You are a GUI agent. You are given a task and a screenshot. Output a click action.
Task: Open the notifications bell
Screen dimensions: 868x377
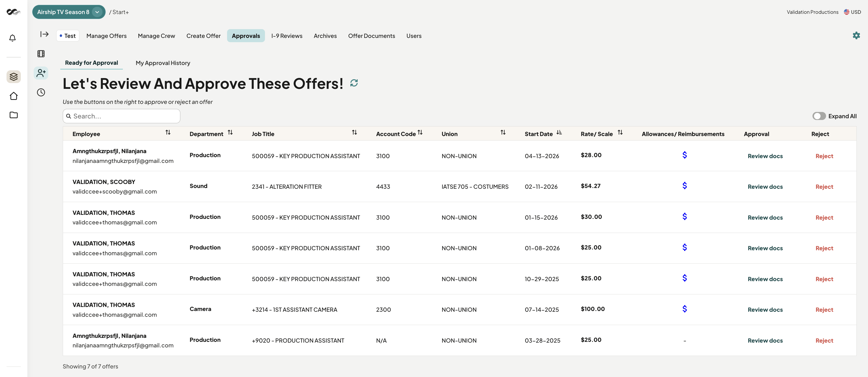point(13,38)
